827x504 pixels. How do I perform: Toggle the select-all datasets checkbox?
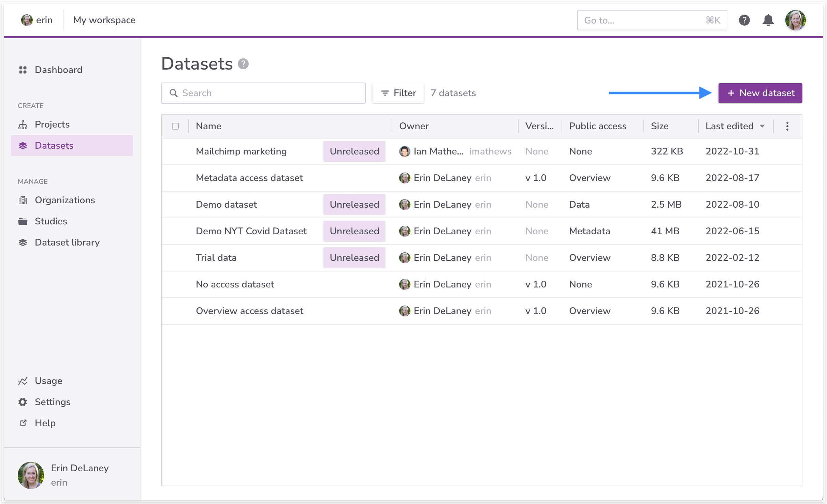coord(175,126)
